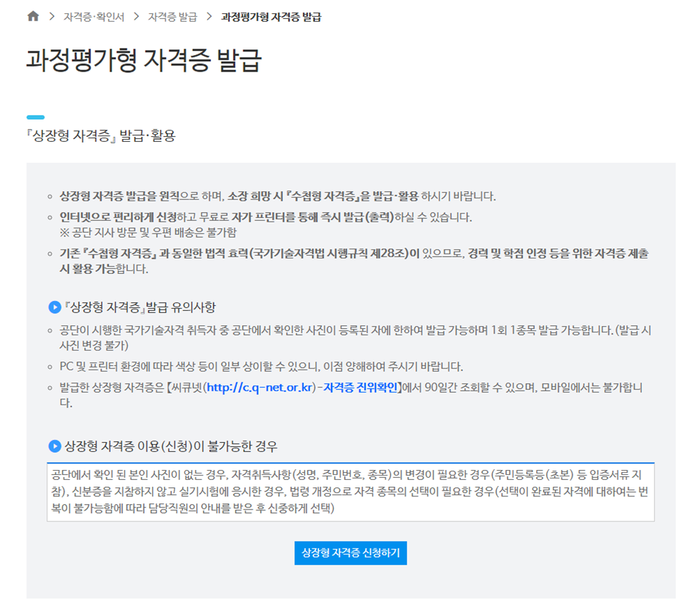Click chevron after the home breadcrumb icon
The image size is (696, 616).
(52, 17)
